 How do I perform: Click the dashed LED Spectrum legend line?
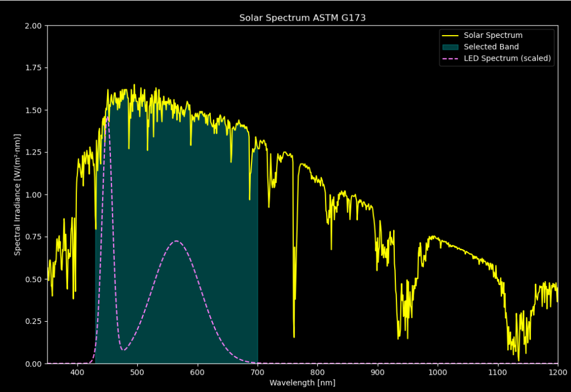[x=450, y=58]
